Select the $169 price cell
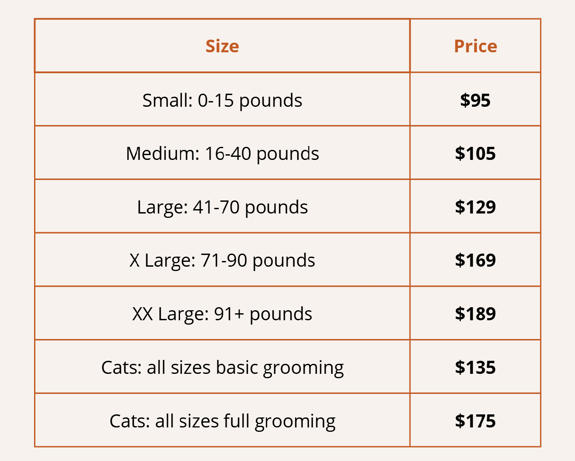This screenshot has height=461, width=575. click(x=476, y=260)
